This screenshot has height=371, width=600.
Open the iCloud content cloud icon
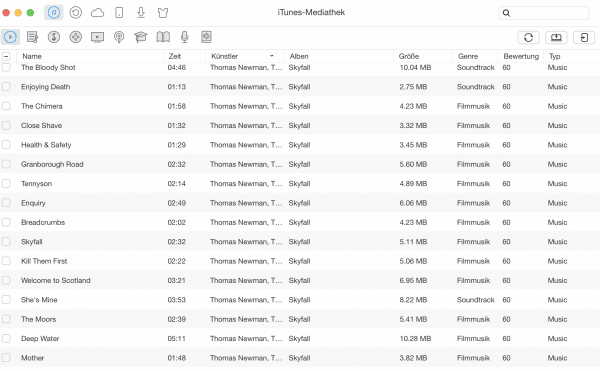pos(97,13)
